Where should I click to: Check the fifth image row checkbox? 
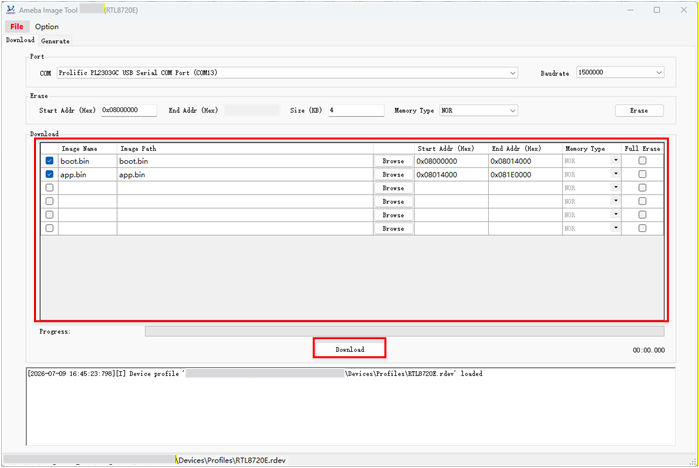point(49,215)
